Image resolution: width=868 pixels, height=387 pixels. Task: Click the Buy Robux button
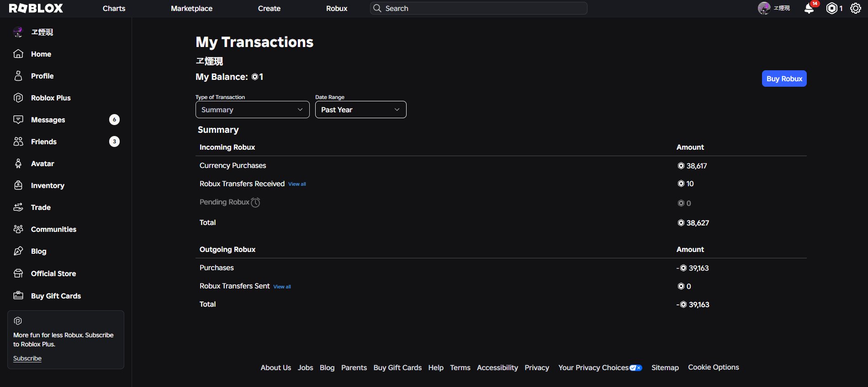click(784, 78)
